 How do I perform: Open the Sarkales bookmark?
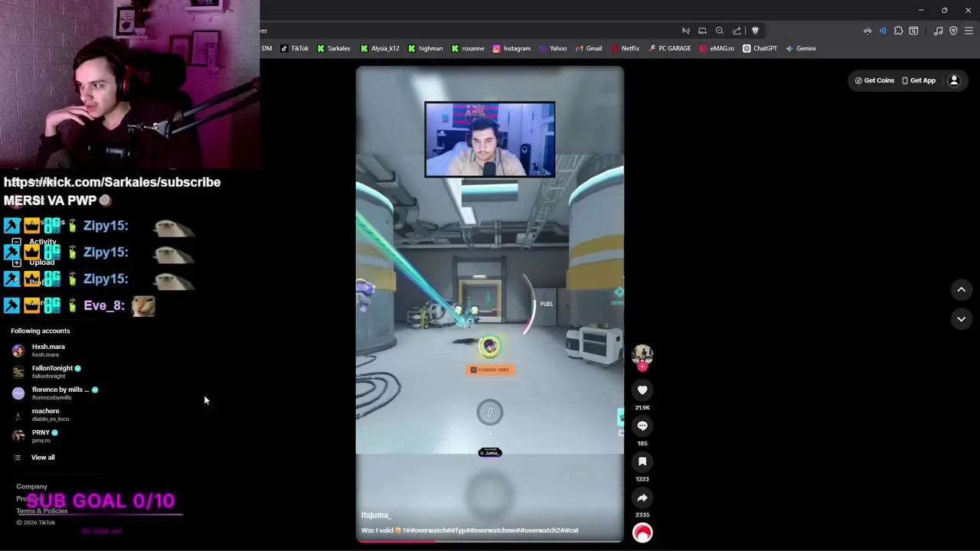click(x=334, y=48)
